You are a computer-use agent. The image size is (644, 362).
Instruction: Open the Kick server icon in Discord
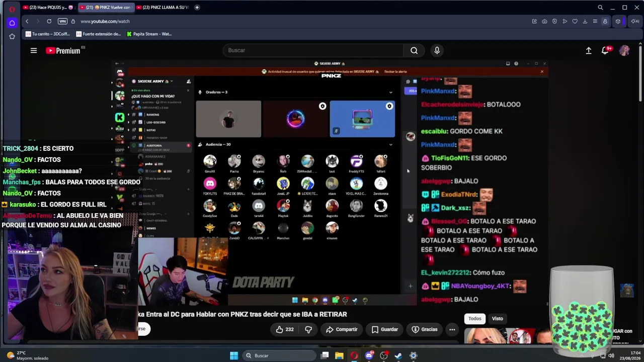click(120, 117)
